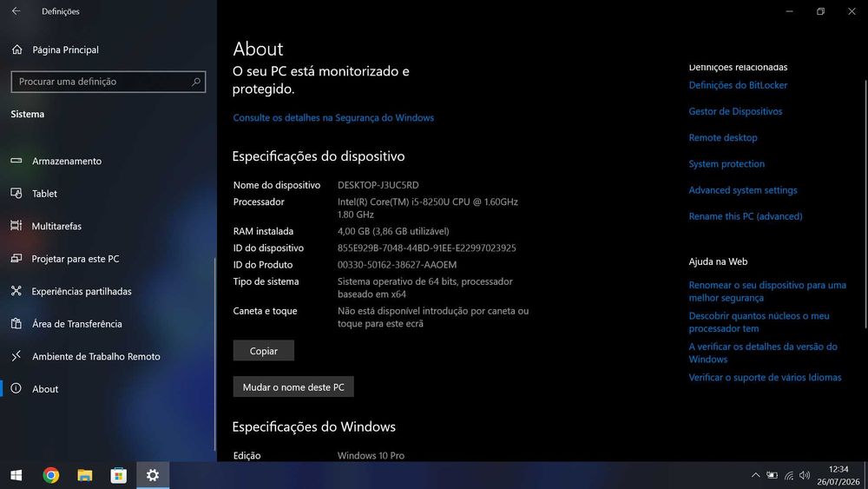Open A verificar os detalhes da versão link
Image resolution: width=868 pixels, height=489 pixels.
tap(763, 353)
